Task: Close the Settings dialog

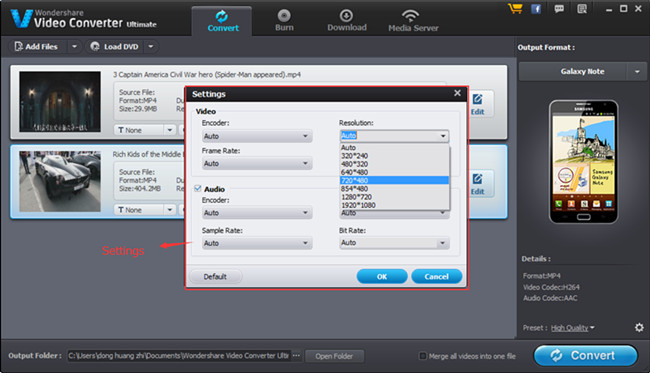Action: [x=457, y=93]
